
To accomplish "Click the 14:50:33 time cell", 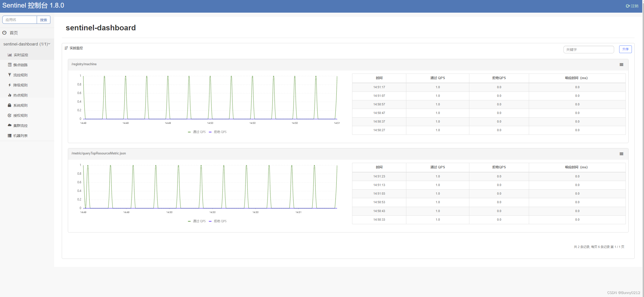I will tap(379, 220).
